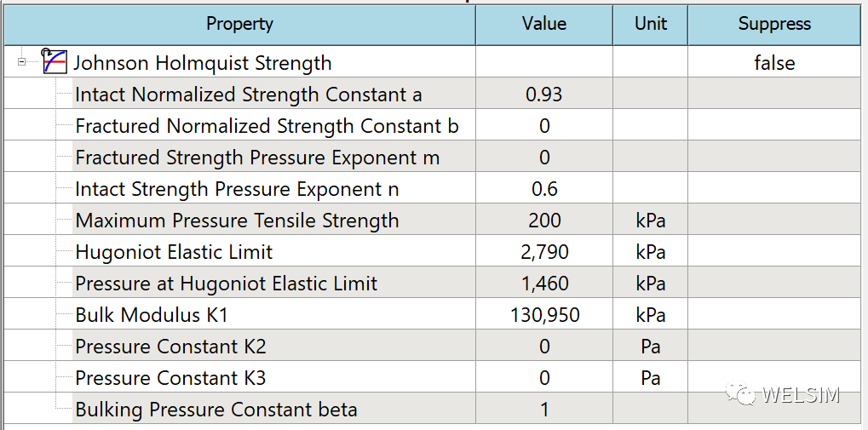Open kPa unit dropdown for Maximum Pressure Tensile Strength

click(x=651, y=221)
